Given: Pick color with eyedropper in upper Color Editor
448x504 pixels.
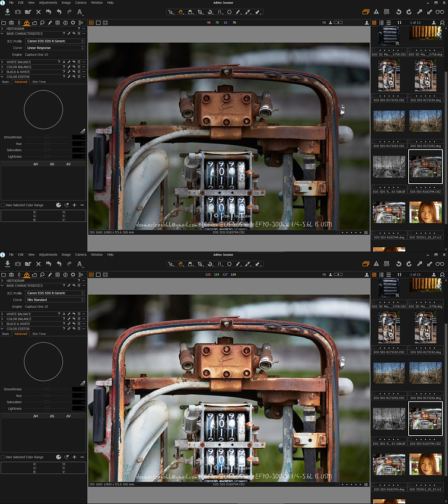Looking at the screenshot, I should point(82,131).
